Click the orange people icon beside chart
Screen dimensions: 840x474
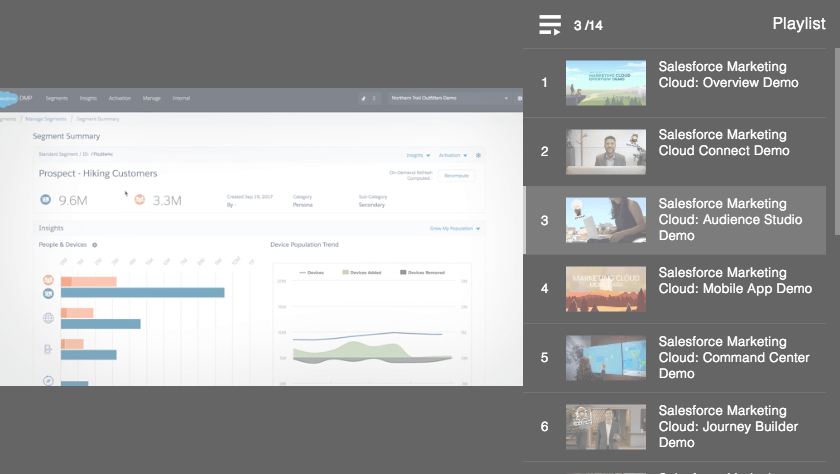[48, 280]
